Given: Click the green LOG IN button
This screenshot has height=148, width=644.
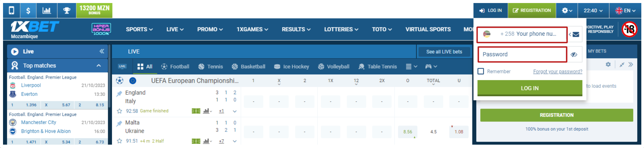Looking at the screenshot, I should tap(529, 88).
